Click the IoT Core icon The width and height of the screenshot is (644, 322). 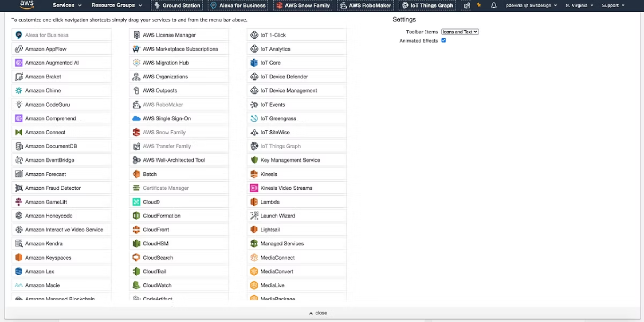(254, 63)
